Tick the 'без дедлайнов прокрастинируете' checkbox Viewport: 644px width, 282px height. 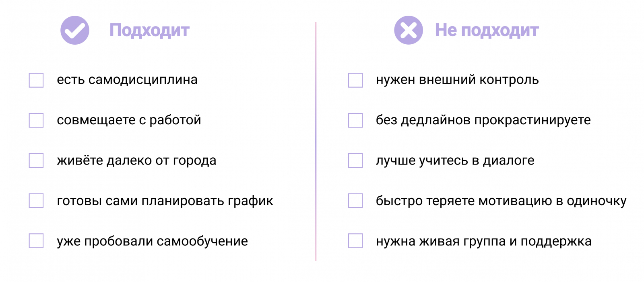355,120
